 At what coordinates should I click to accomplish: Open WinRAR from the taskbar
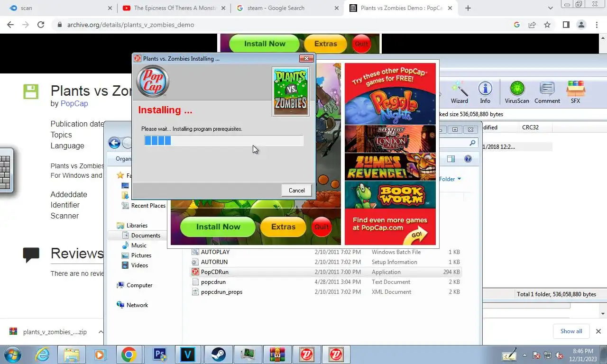click(277, 355)
